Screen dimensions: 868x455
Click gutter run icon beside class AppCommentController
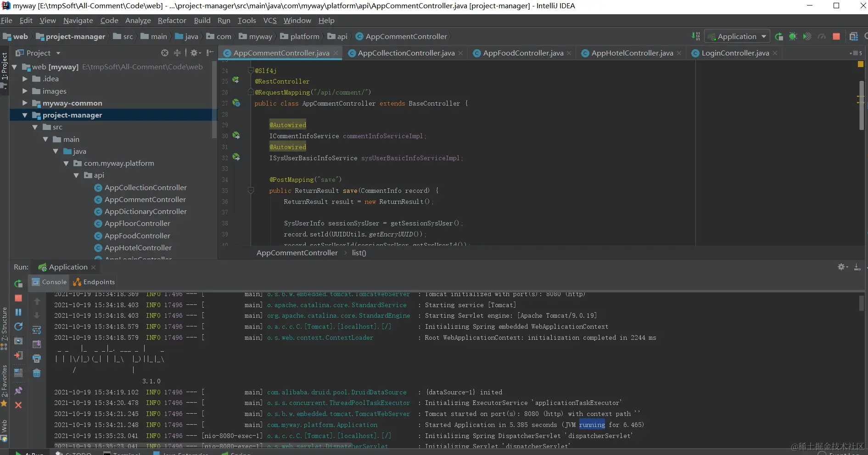tap(236, 103)
